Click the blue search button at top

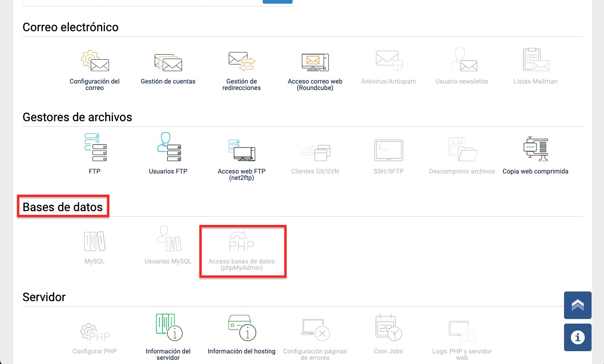[277, 1]
